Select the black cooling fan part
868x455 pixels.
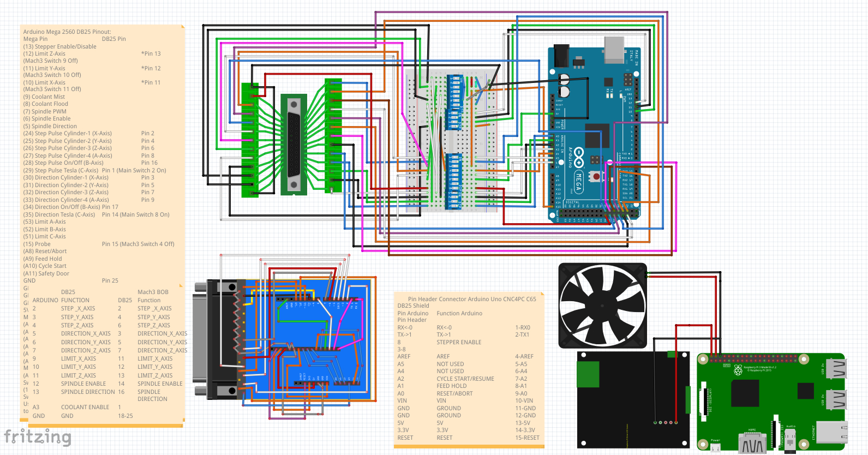(603, 306)
